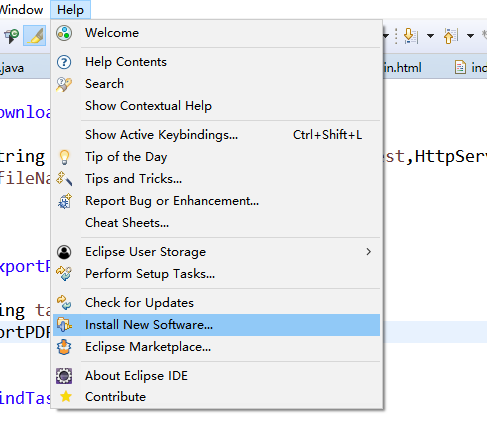Open the Window menu
487x433 pixels.
coord(21,10)
